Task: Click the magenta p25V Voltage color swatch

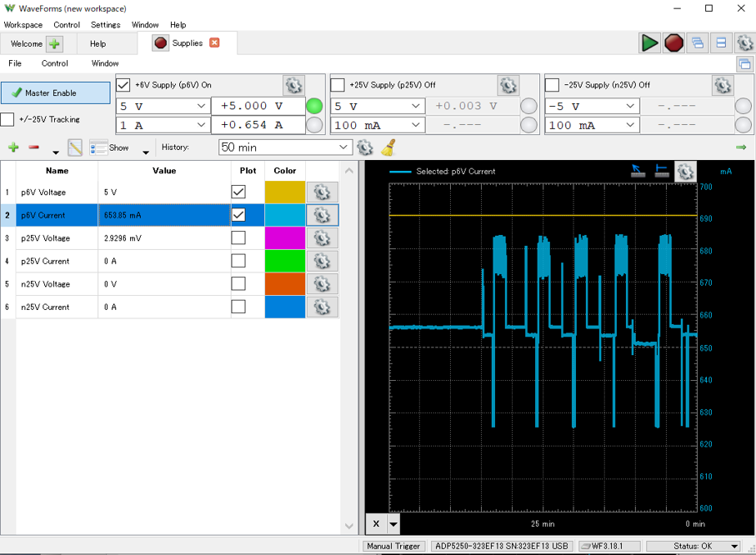Action: (x=284, y=238)
